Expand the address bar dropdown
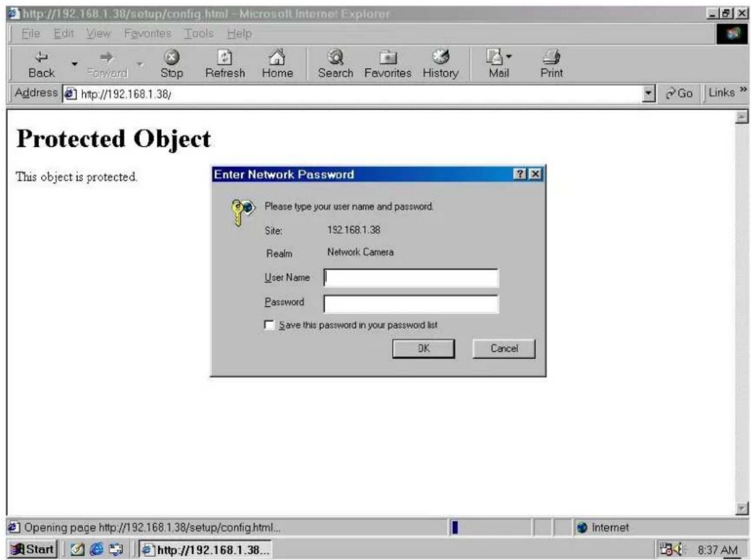This screenshot has width=751, height=560. pos(648,93)
